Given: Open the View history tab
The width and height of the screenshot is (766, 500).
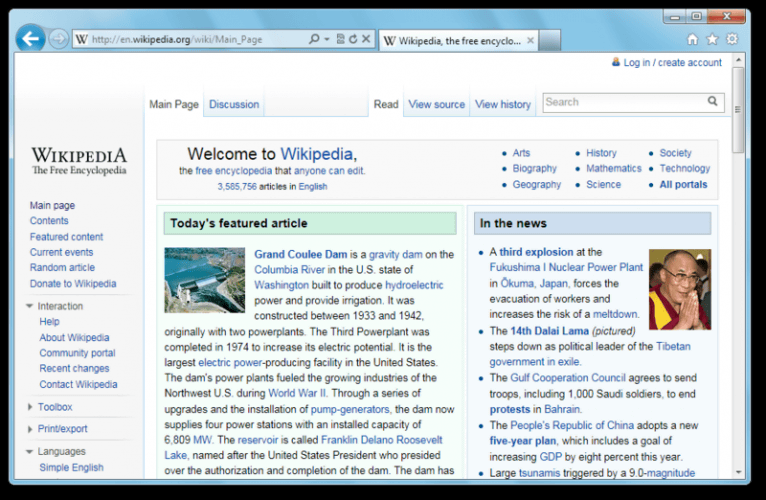Looking at the screenshot, I should (503, 104).
